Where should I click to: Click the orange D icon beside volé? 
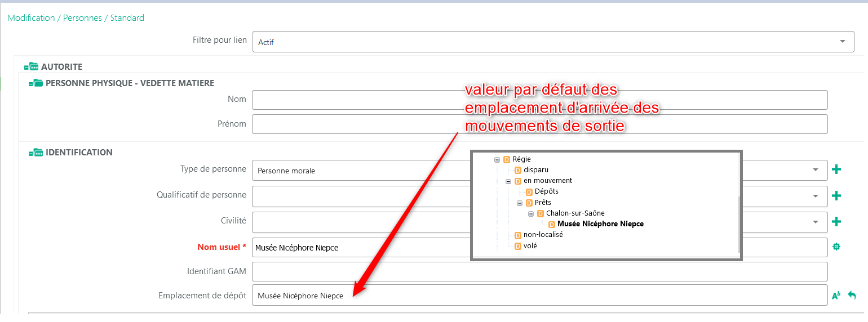(518, 246)
